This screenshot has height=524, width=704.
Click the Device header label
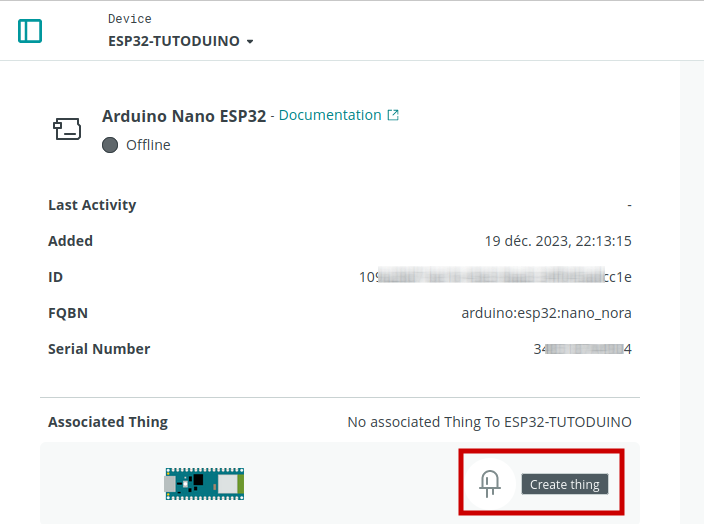pyautogui.click(x=130, y=19)
